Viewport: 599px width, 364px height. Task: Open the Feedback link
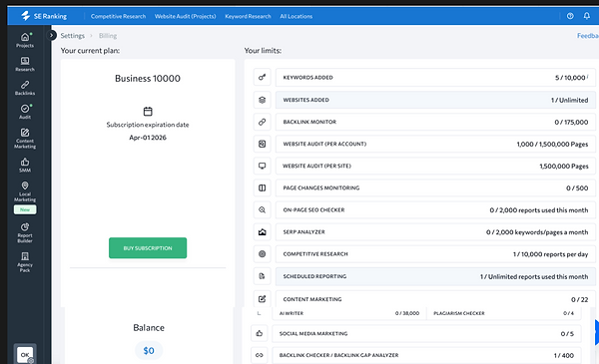pyautogui.click(x=588, y=36)
